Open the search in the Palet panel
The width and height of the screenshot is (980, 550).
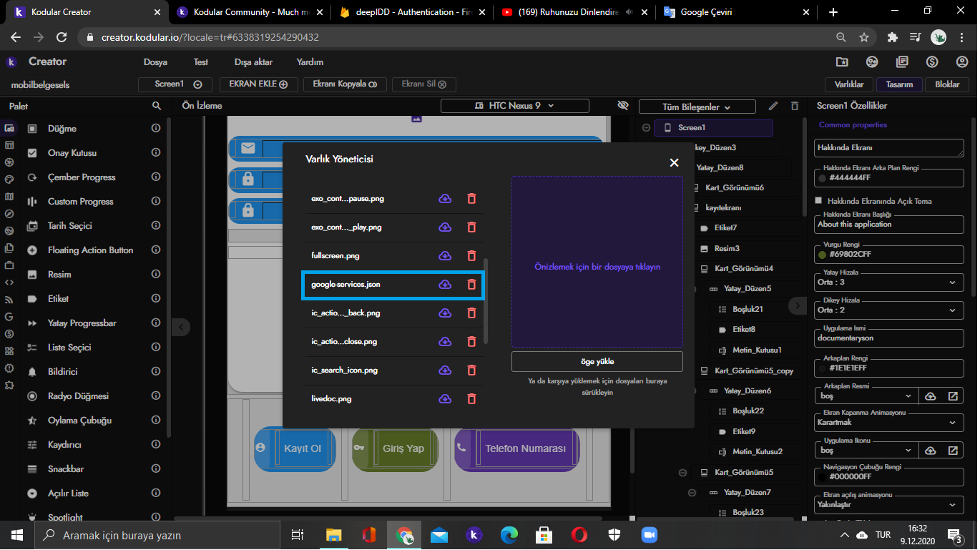(157, 105)
